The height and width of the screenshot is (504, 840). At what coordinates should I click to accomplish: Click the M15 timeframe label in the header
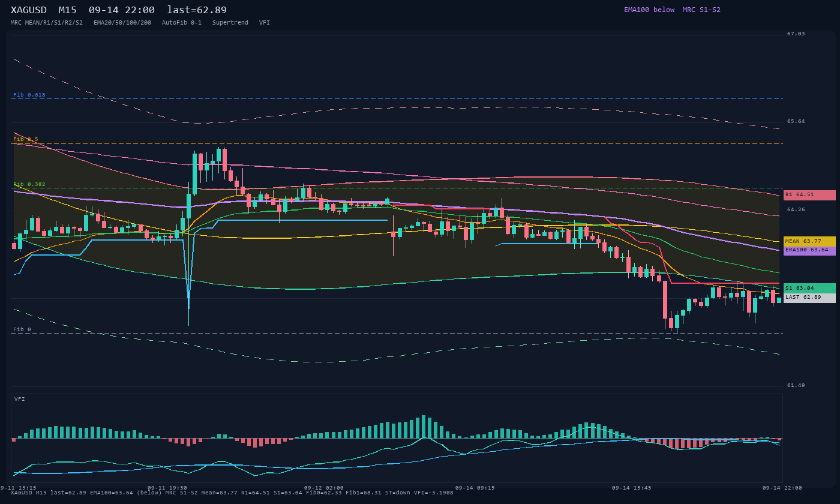point(68,10)
